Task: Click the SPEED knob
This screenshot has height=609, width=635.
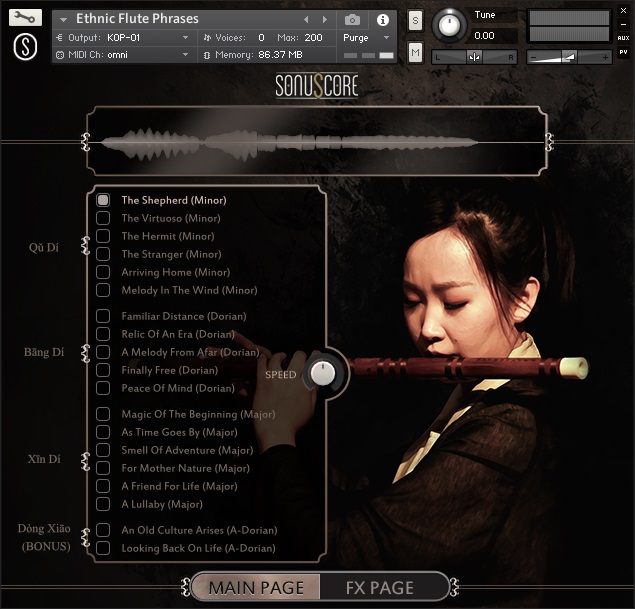Action: [x=323, y=373]
